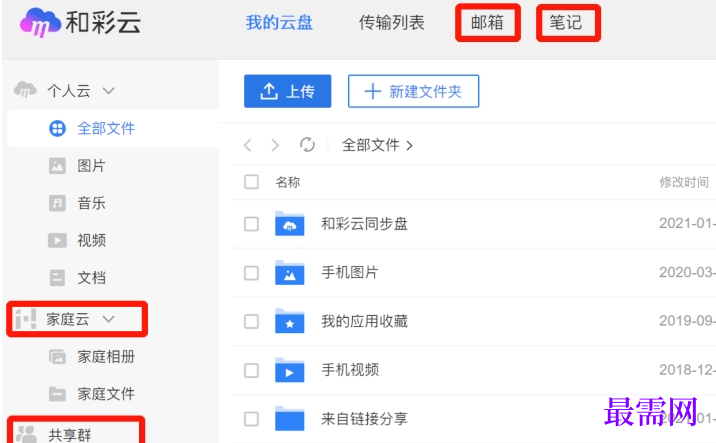
Task: Open 家庭相册 label in sidebar
Action: [106, 357]
